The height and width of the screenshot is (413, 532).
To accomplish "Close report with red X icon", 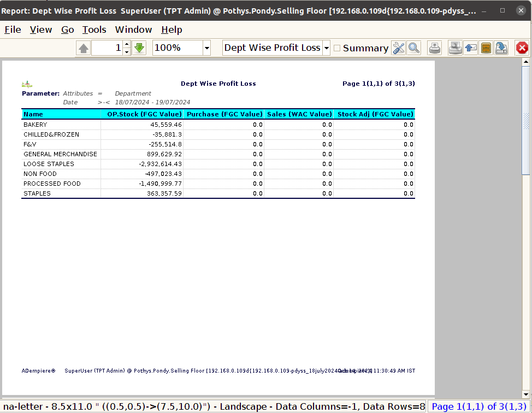I will coord(522,48).
